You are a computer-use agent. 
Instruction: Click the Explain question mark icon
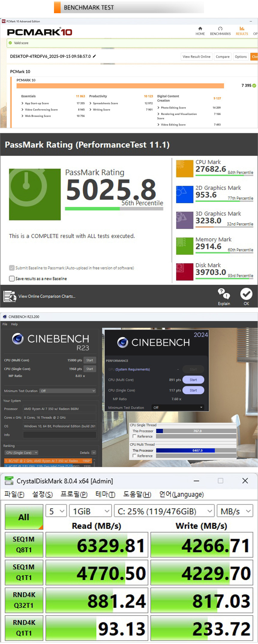224,294
